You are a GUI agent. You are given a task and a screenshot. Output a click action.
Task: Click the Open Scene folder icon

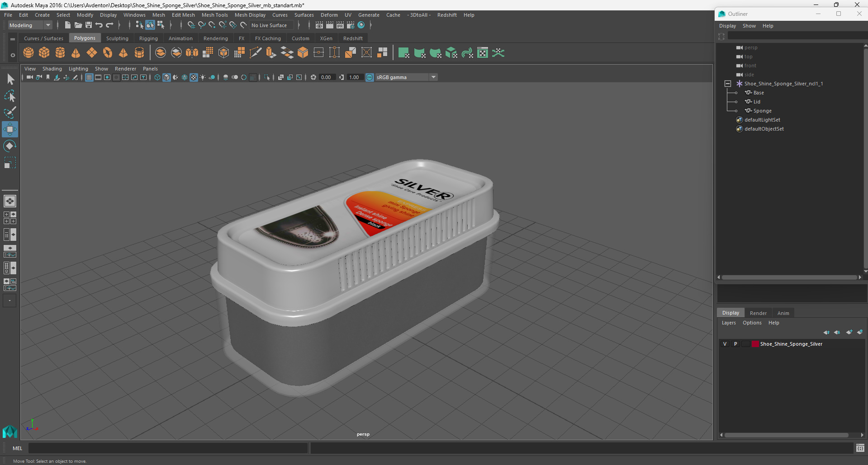point(78,25)
